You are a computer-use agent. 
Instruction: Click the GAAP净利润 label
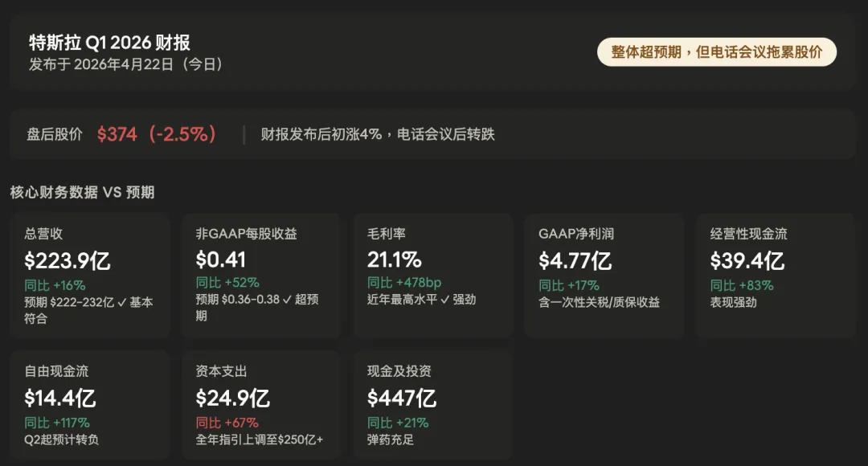pos(576,234)
